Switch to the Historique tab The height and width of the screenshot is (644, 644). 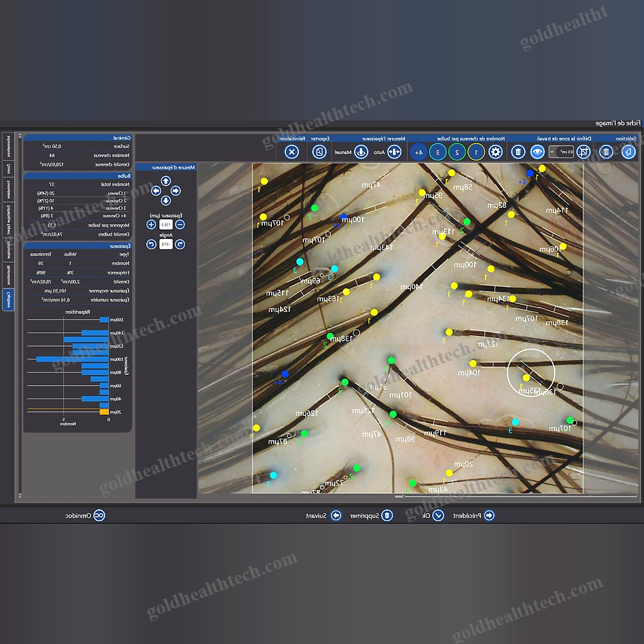[x=8, y=250]
